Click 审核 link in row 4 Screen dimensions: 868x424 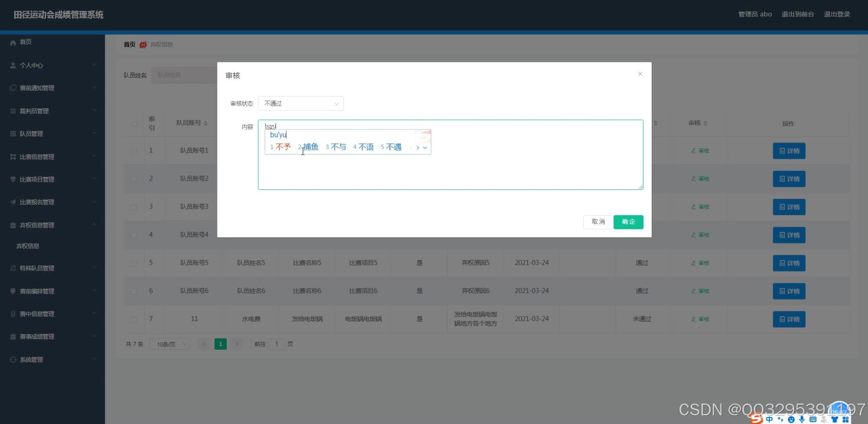point(700,235)
